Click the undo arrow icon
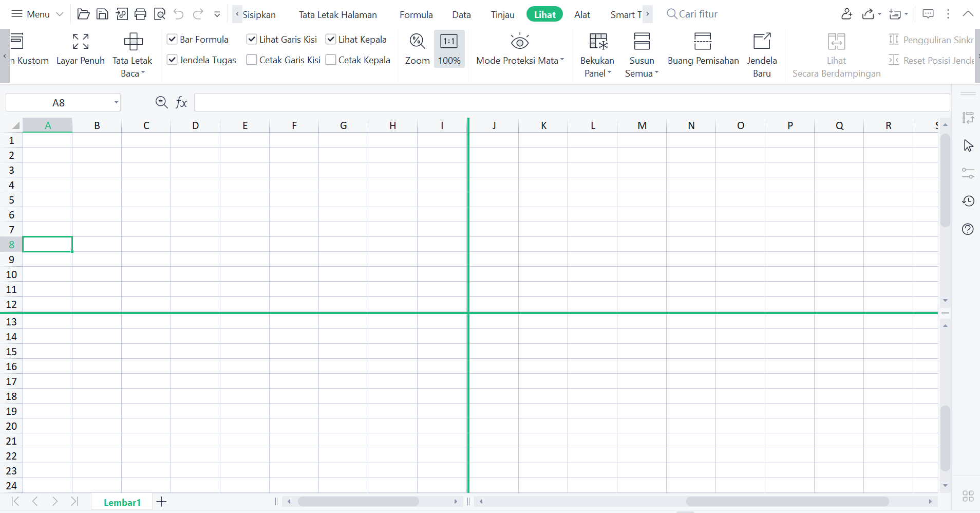The height and width of the screenshot is (513, 980). (x=178, y=14)
